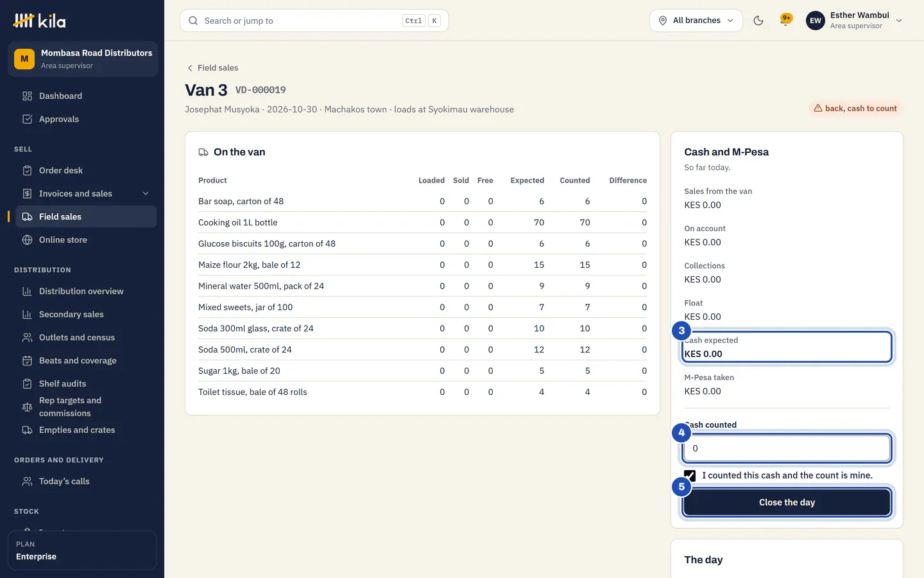Select the Sugar 1kg, bale of 20 row

coord(422,371)
